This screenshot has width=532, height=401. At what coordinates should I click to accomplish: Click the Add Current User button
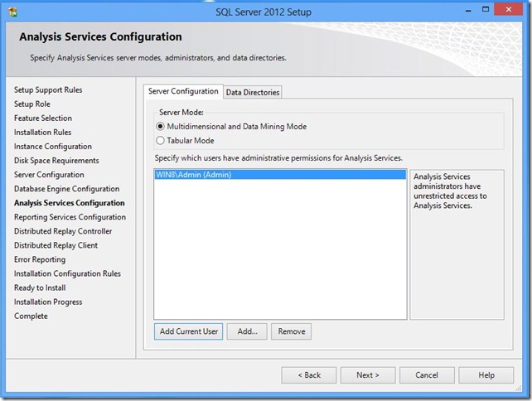point(189,331)
